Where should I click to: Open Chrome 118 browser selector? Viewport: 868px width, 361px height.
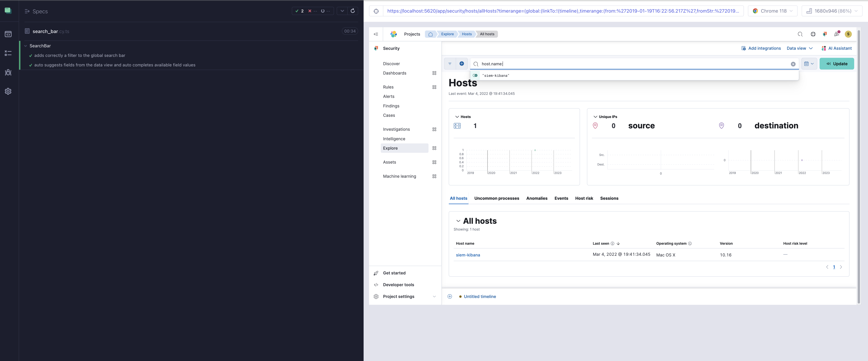click(x=773, y=11)
